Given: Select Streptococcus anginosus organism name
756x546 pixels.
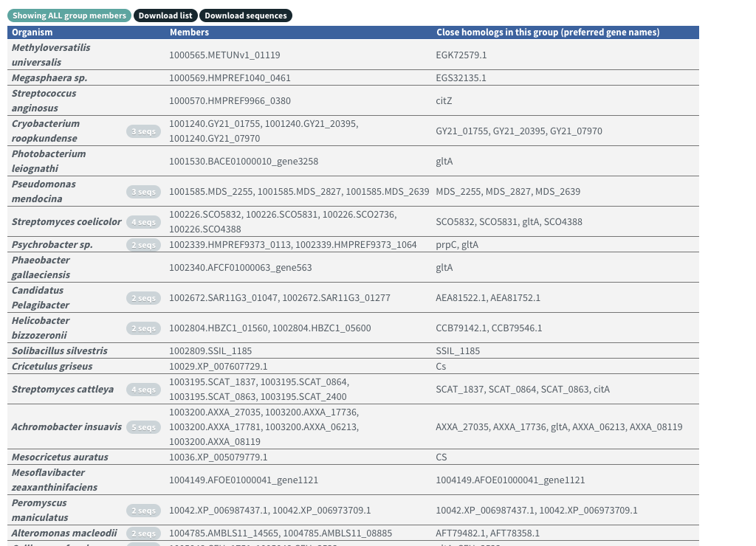Looking at the screenshot, I should pos(44,101).
